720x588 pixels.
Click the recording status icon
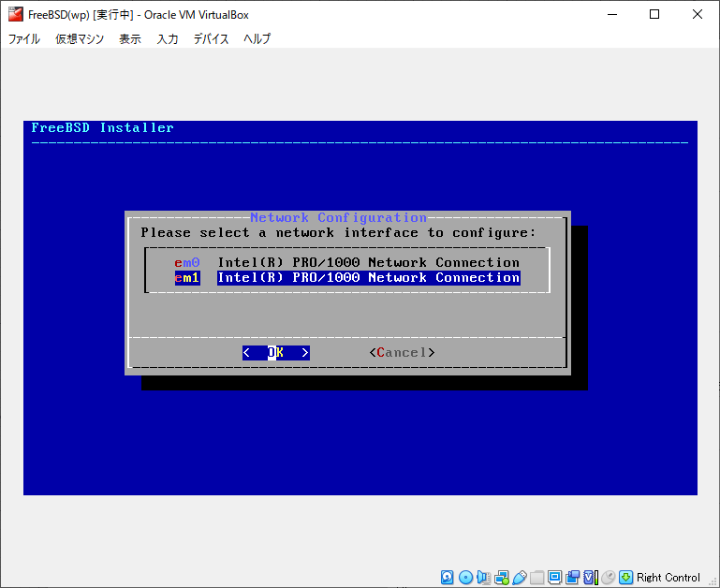573,577
